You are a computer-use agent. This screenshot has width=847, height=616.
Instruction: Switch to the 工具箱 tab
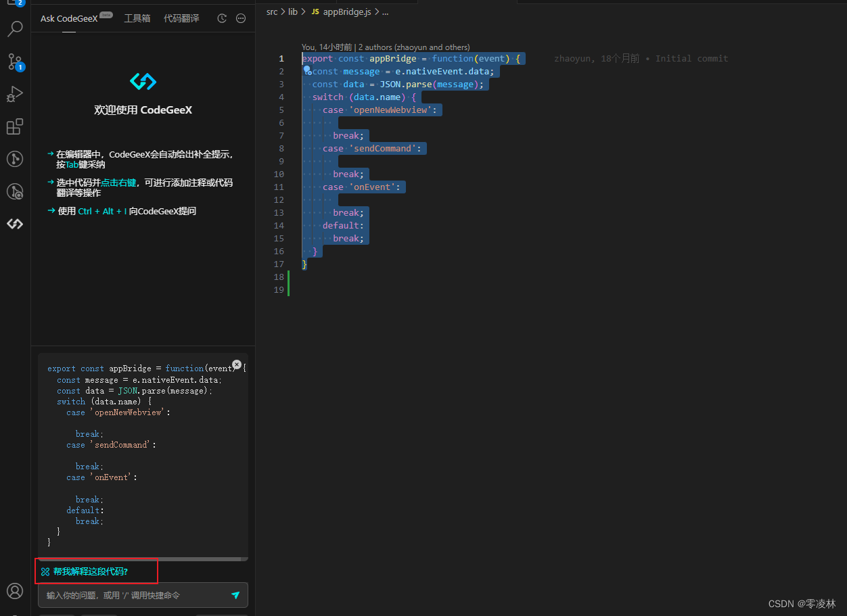point(137,19)
